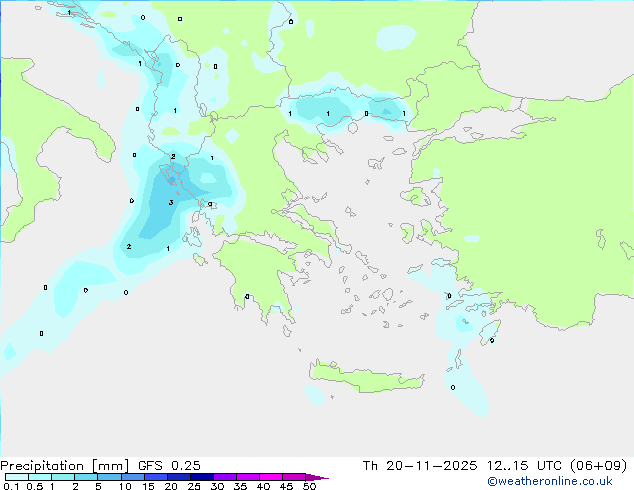Screen dimensions: 634x490
Task: Pick the 15–20 mm legend swatch
Action: point(156,477)
